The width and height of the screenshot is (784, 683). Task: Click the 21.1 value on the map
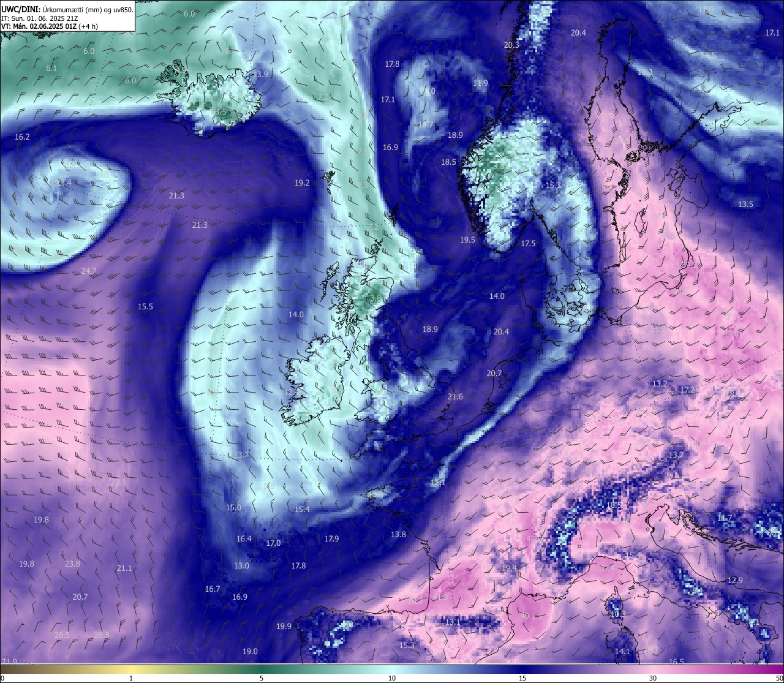pyautogui.click(x=124, y=568)
